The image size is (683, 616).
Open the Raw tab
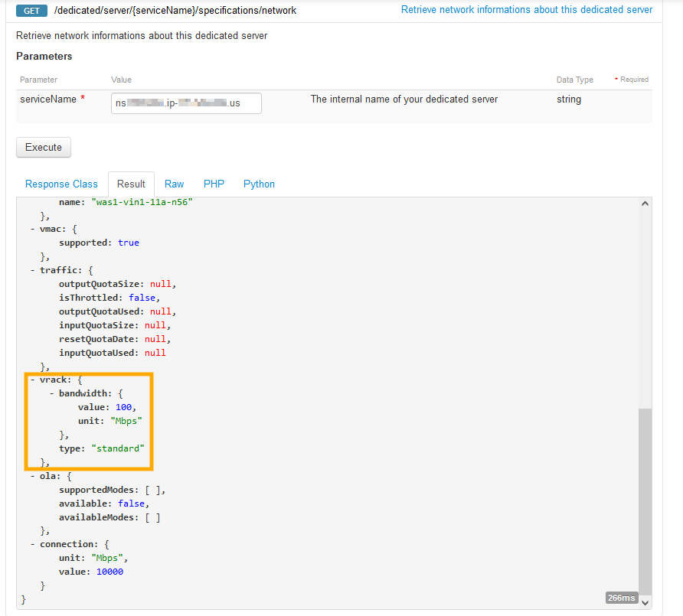click(x=175, y=184)
